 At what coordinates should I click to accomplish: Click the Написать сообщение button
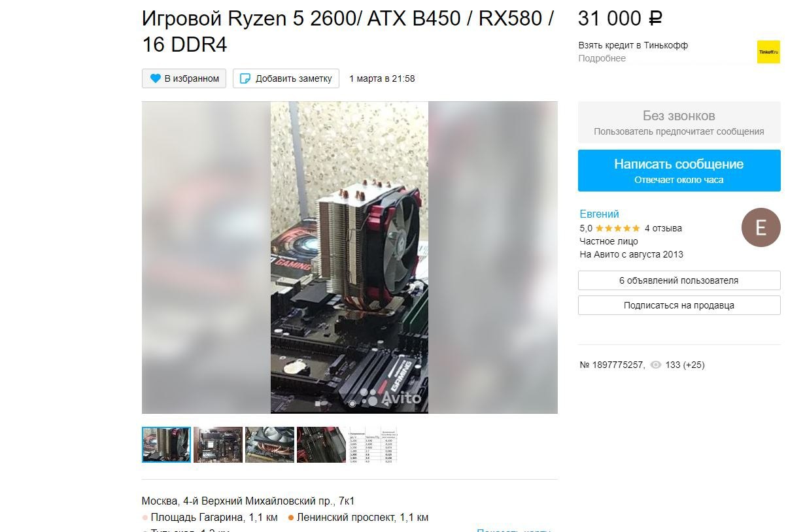tap(679, 171)
